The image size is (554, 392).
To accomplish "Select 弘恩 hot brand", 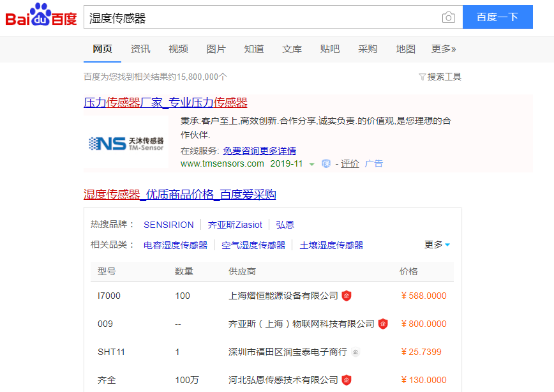I will [x=285, y=225].
